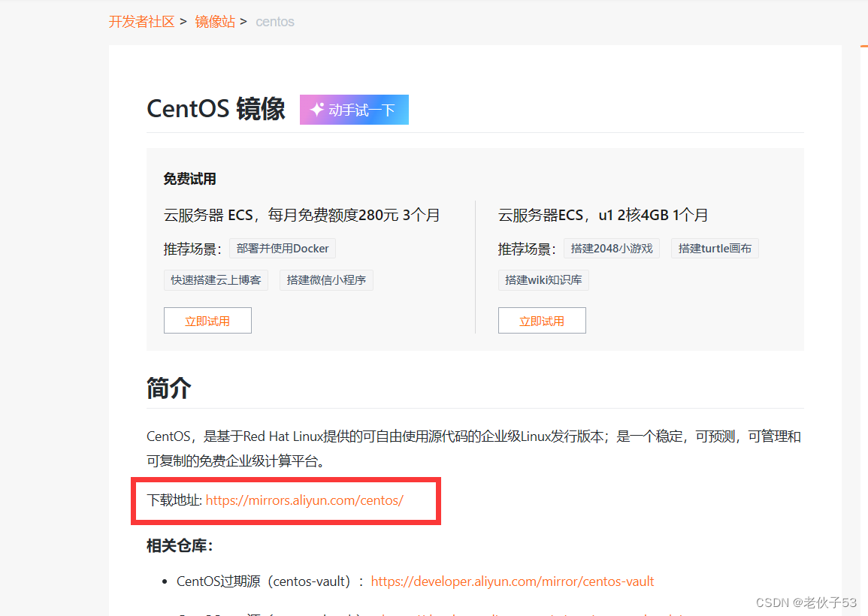The image size is (868, 616).
Task: Open the mirrors.aliyun.com/centos download link
Action: click(x=304, y=500)
